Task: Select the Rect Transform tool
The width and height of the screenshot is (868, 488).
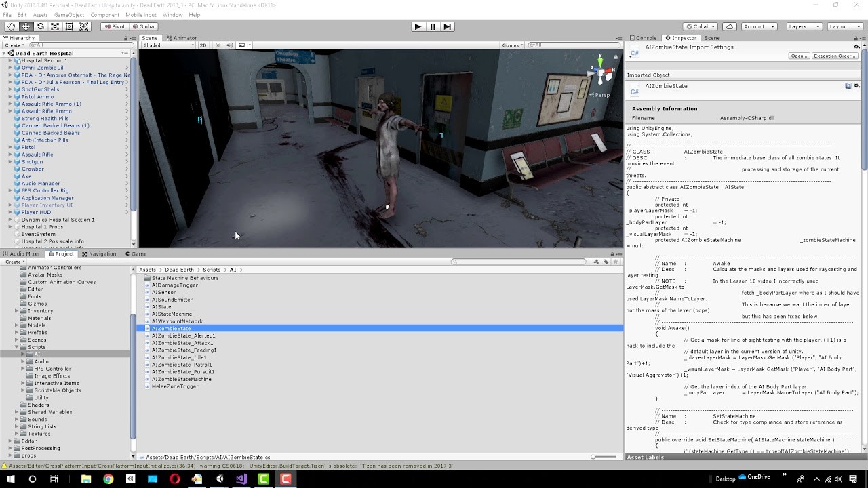Action: pyautogui.click(x=69, y=26)
